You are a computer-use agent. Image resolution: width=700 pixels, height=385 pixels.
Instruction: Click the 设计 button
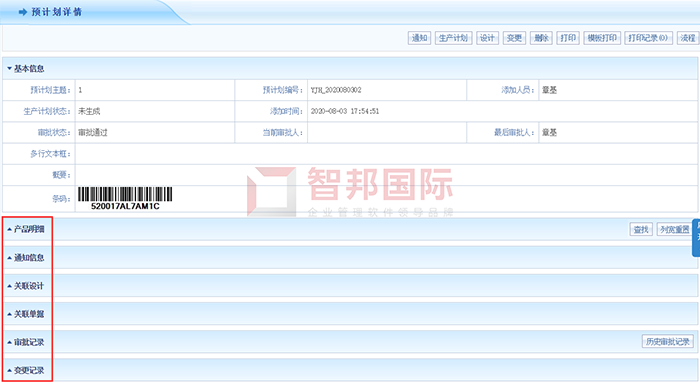[487, 38]
